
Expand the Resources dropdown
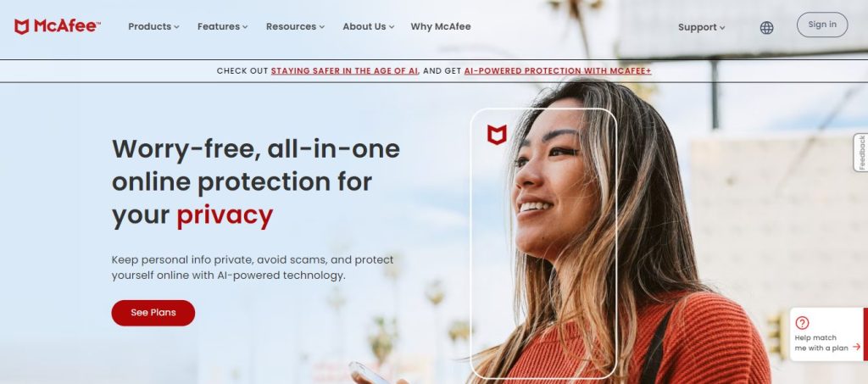295,26
